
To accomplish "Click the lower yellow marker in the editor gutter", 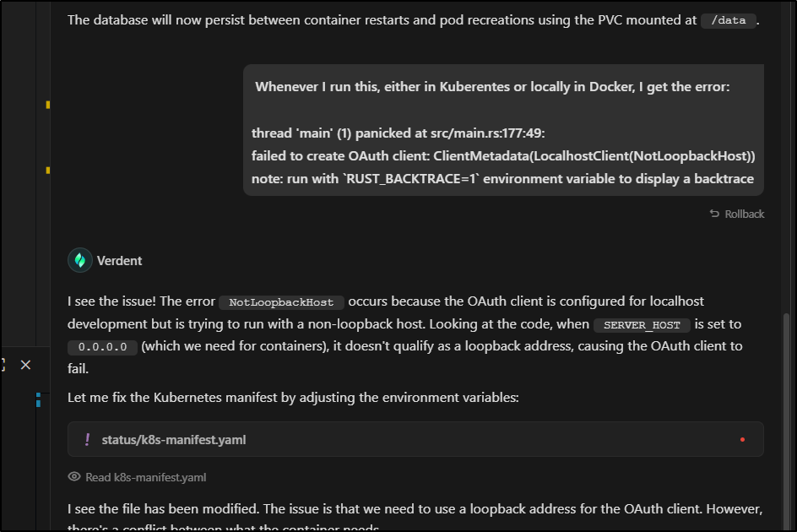I will [48, 170].
